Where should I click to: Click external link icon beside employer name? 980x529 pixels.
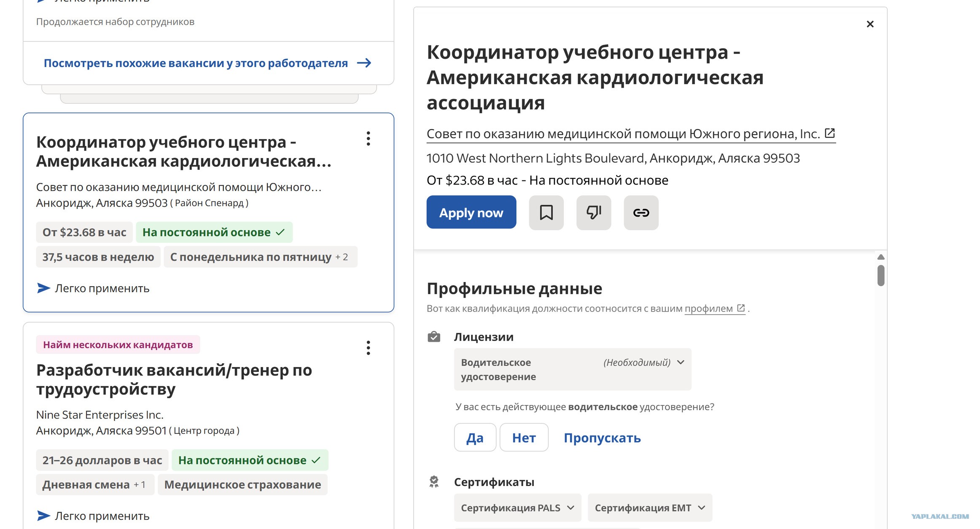pyautogui.click(x=829, y=133)
